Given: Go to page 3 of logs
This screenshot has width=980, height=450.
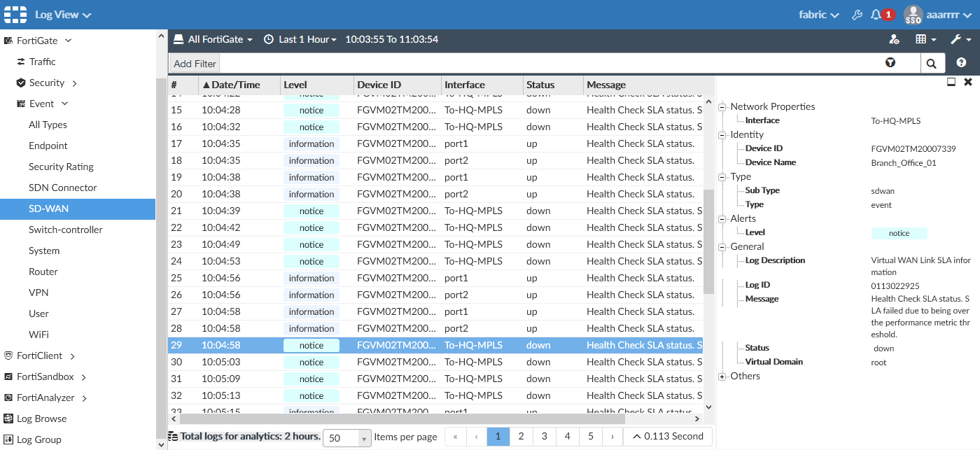Looking at the screenshot, I should (544, 437).
